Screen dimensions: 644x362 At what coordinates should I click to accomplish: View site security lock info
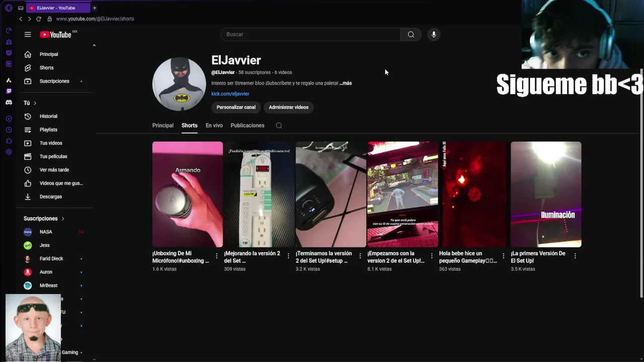point(49,19)
